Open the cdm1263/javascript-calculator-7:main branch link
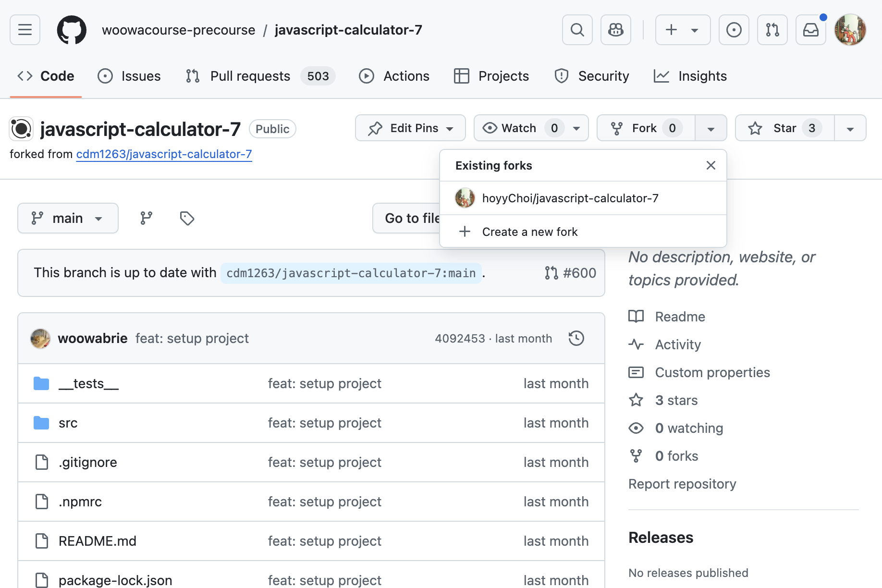The height and width of the screenshot is (588, 882). click(351, 273)
